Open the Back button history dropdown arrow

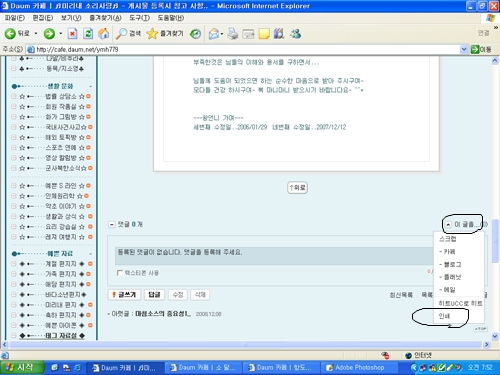(36, 33)
